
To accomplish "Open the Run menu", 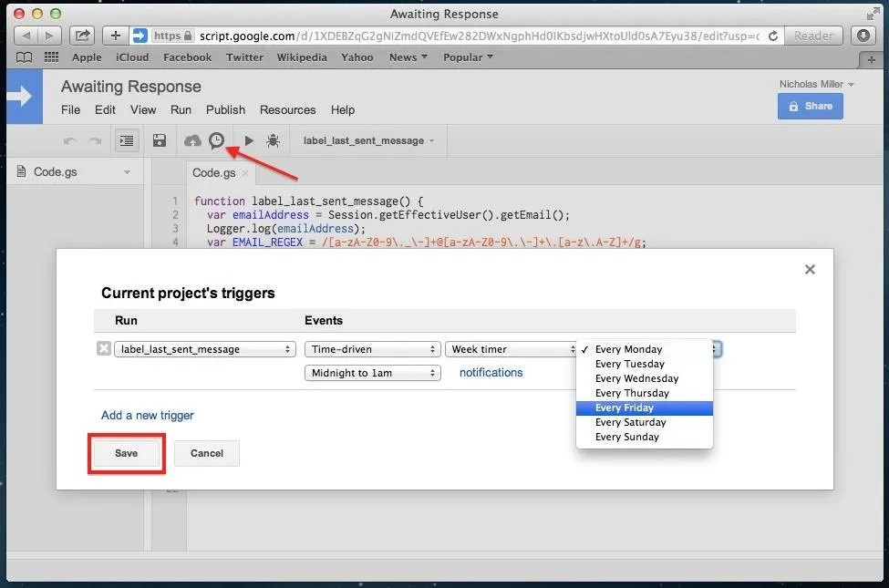I will click(x=181, y=110).
